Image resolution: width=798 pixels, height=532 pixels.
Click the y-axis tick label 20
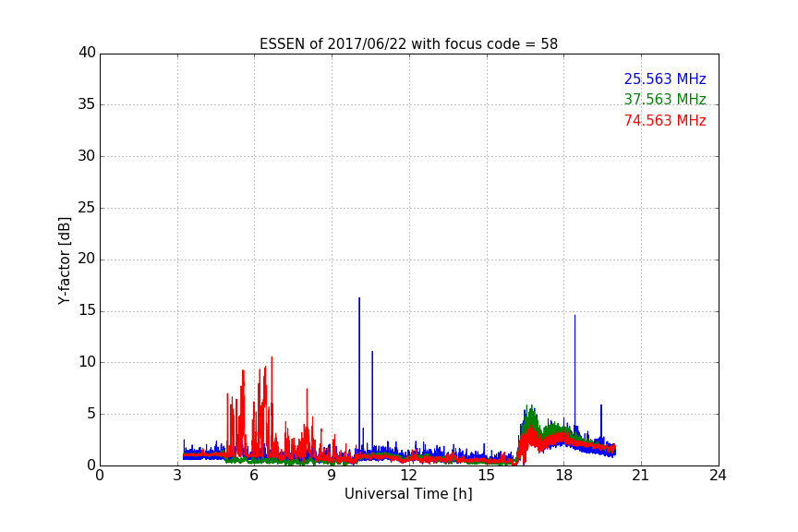click(x=87, y=259)
